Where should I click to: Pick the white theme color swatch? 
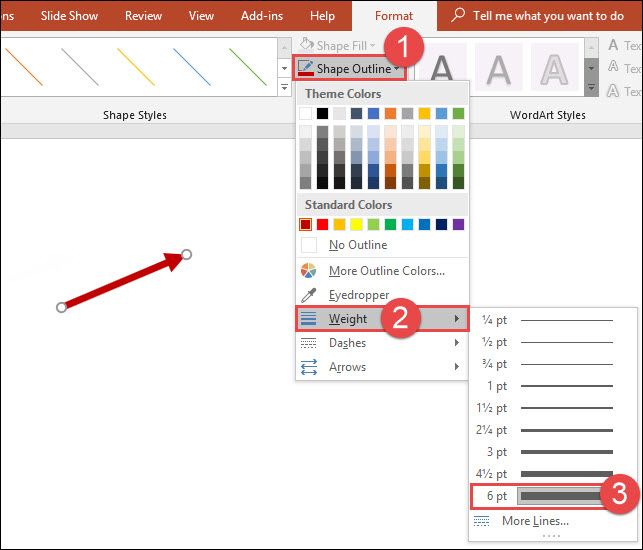pos(306,113)
